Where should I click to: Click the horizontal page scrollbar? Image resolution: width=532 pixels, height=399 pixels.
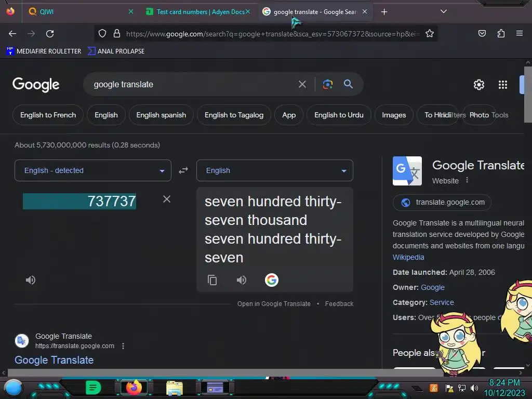click(225, 373)
